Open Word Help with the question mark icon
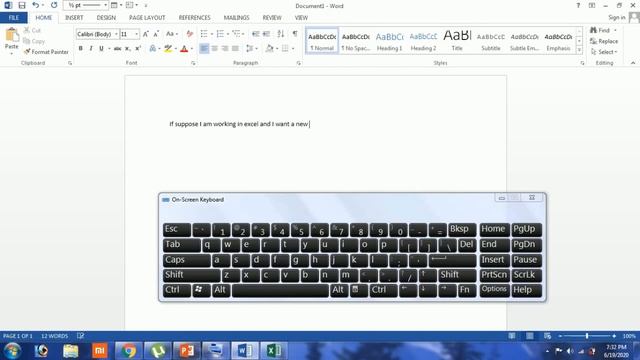 pos(578,6)
